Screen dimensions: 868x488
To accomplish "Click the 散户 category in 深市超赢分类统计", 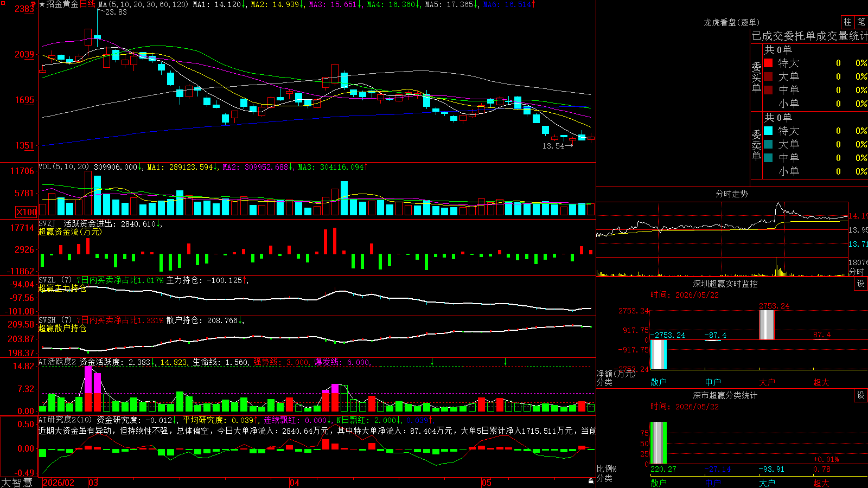I will coord(659,483).
